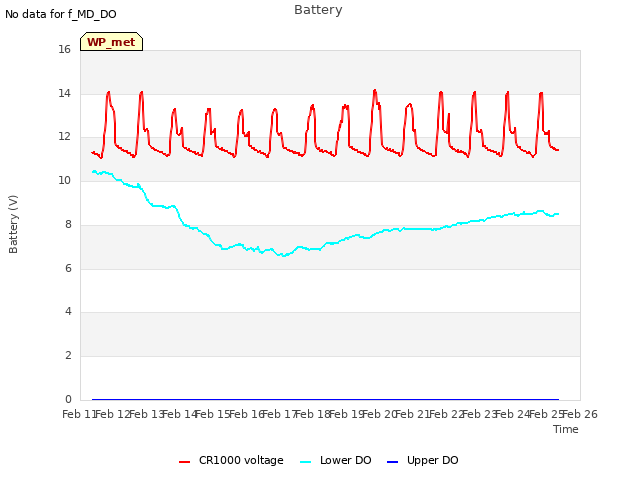Click the Battery chart title

pyautogui.click(x=318, y=10)
